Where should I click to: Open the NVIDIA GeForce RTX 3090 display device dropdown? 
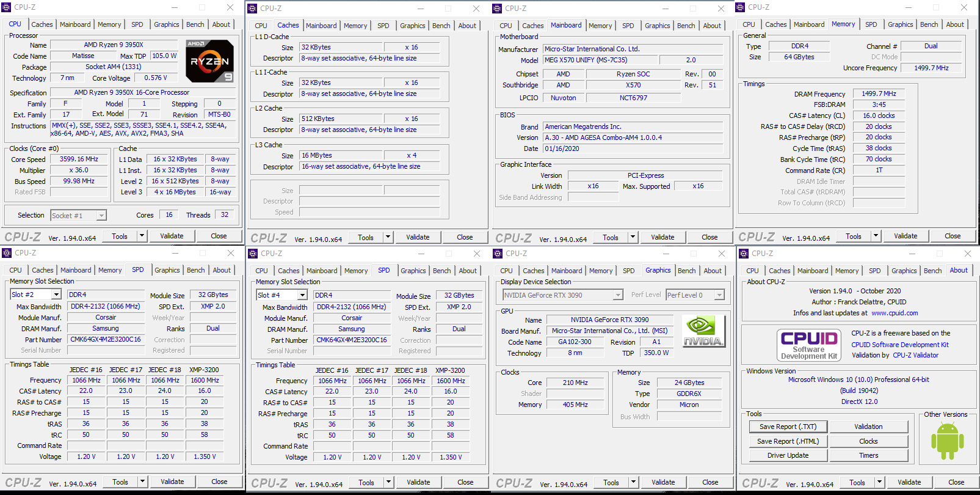tap(563, 295)
